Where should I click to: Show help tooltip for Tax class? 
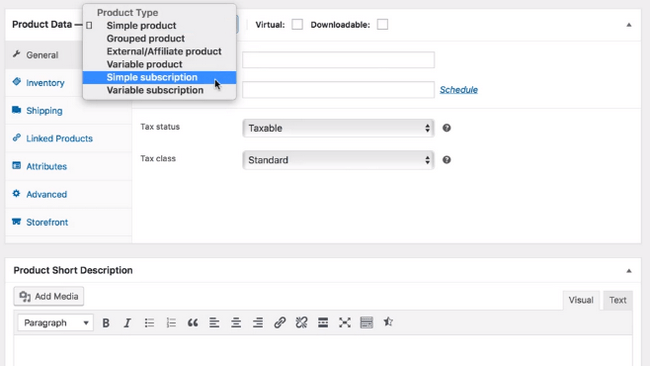click(x=446, y=160)
